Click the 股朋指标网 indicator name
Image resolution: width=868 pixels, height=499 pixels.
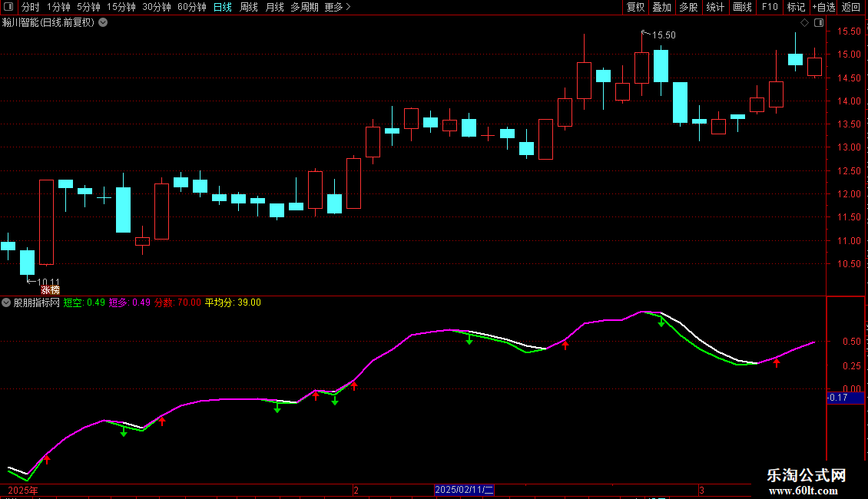point(37,302)
